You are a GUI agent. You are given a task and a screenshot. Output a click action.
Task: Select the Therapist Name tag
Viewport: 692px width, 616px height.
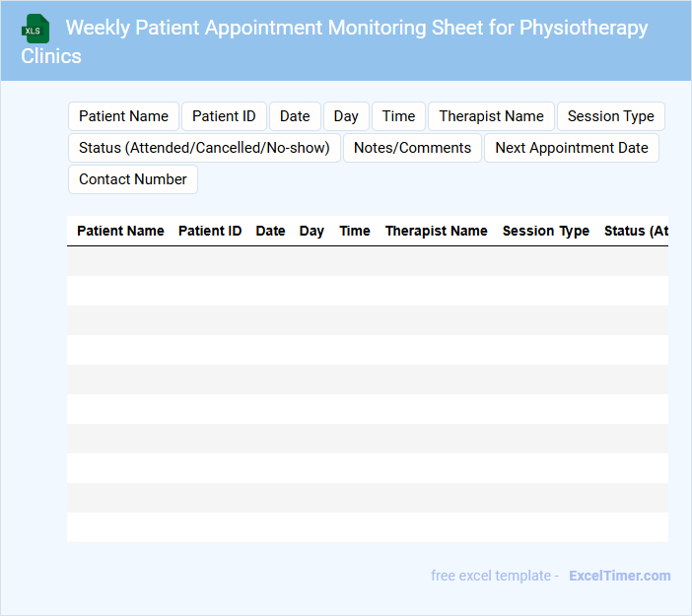[491, 116]
